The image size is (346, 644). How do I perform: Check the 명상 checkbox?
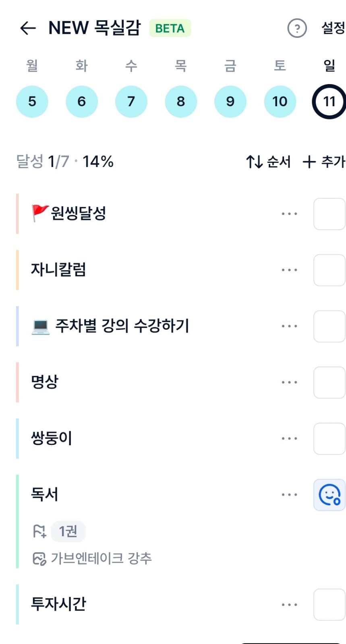coord(329,382)
